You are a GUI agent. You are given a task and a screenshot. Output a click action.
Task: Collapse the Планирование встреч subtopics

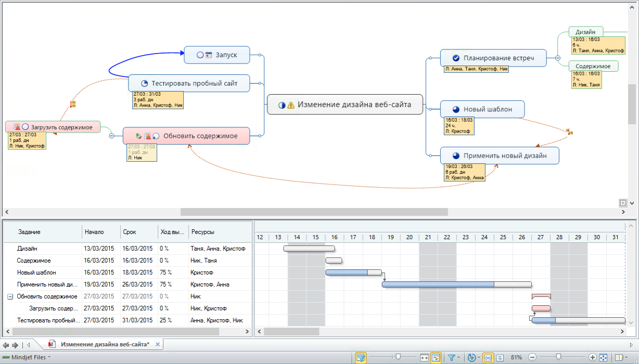(x=557, y=58)
